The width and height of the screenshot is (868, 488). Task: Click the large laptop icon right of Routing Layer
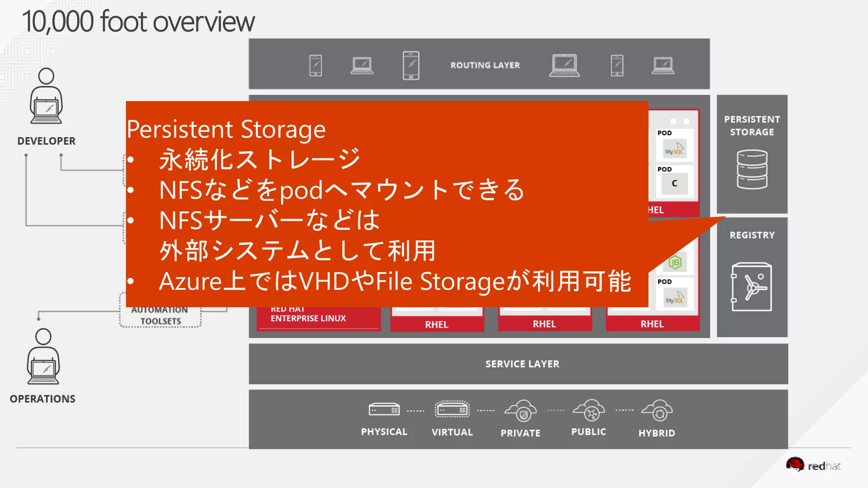click(564, 65)
